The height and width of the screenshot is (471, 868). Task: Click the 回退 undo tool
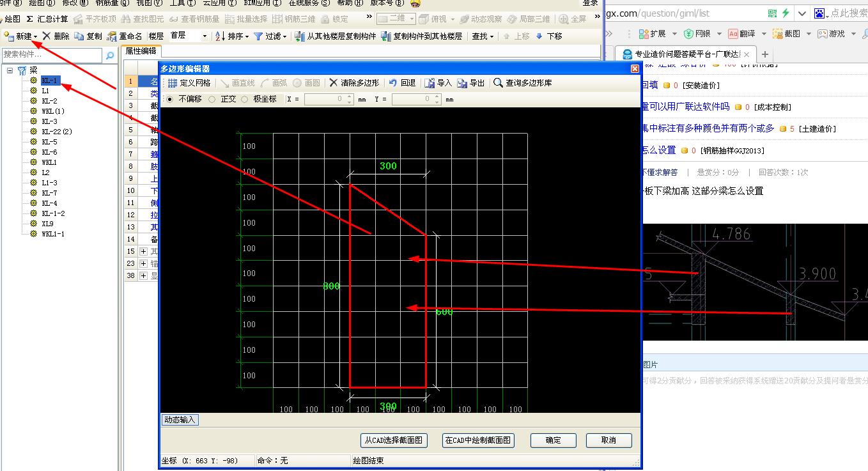coord(403,83)
